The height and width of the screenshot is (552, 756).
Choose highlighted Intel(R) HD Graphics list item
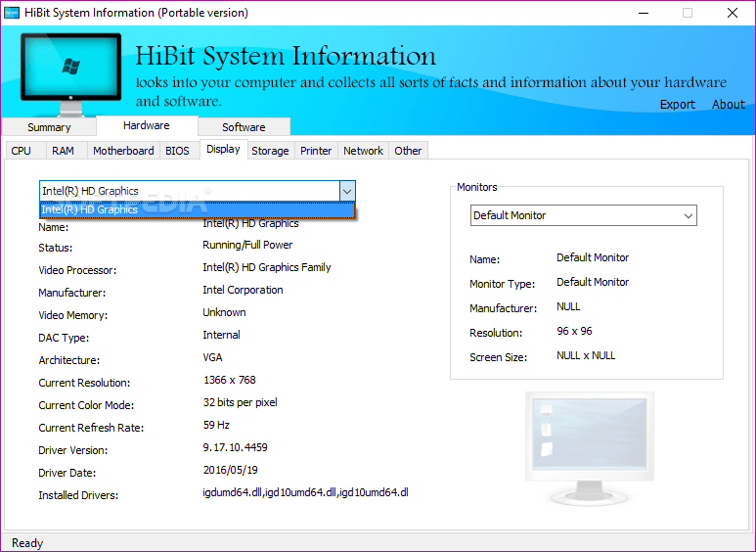coord(198,209)
